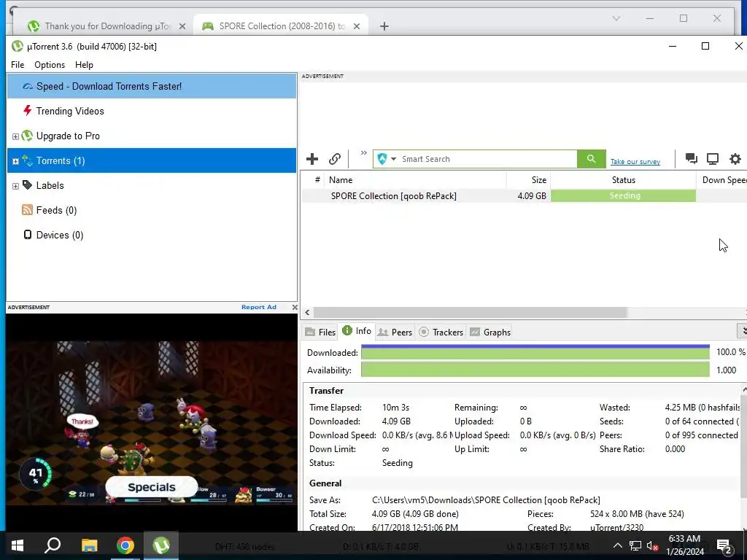
Task: Click the Take our survey link
Action: [x=635, y=161]
